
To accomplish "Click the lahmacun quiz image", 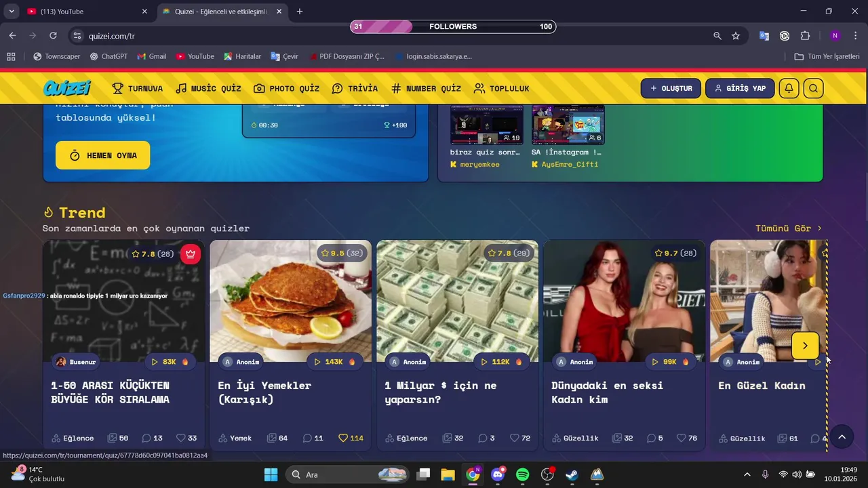I will (x=290, y=302).
